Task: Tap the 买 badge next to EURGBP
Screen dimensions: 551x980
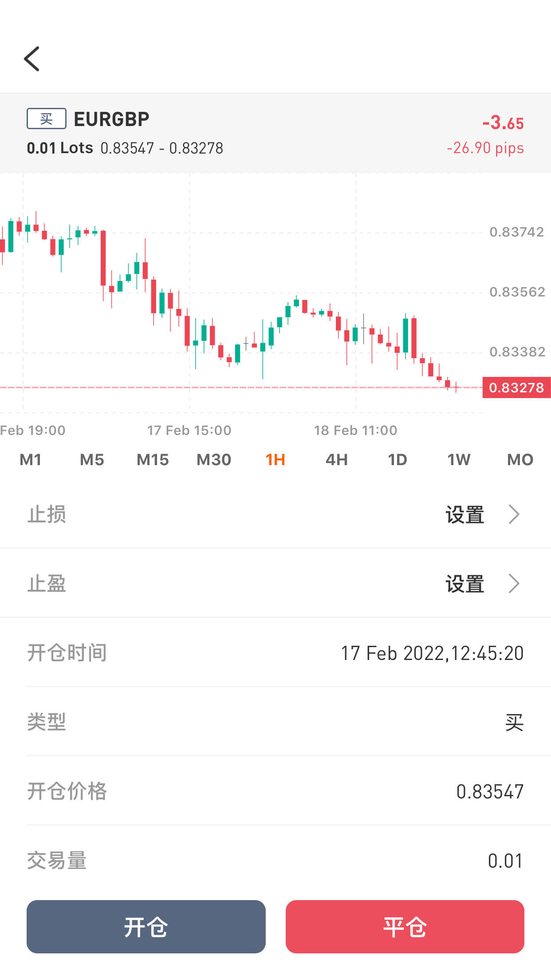Action: [x=47, y=119]
